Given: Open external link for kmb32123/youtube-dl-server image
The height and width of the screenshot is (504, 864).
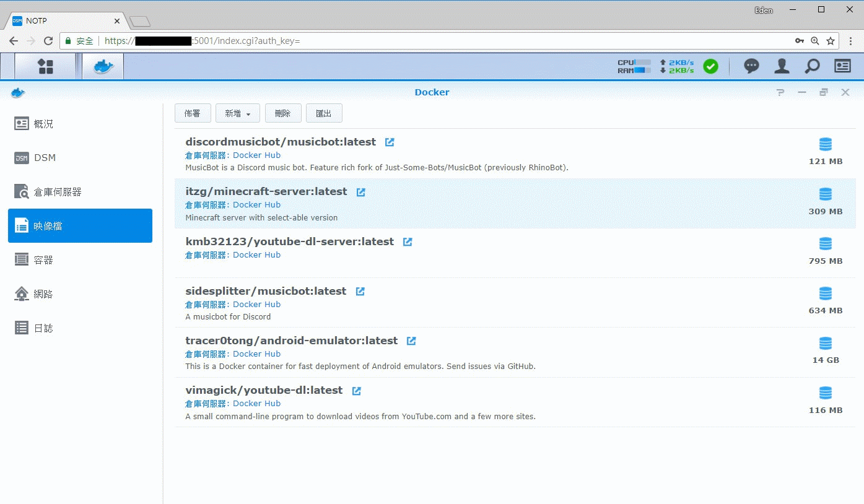Looking at the screenshot, I should point(408,242).
